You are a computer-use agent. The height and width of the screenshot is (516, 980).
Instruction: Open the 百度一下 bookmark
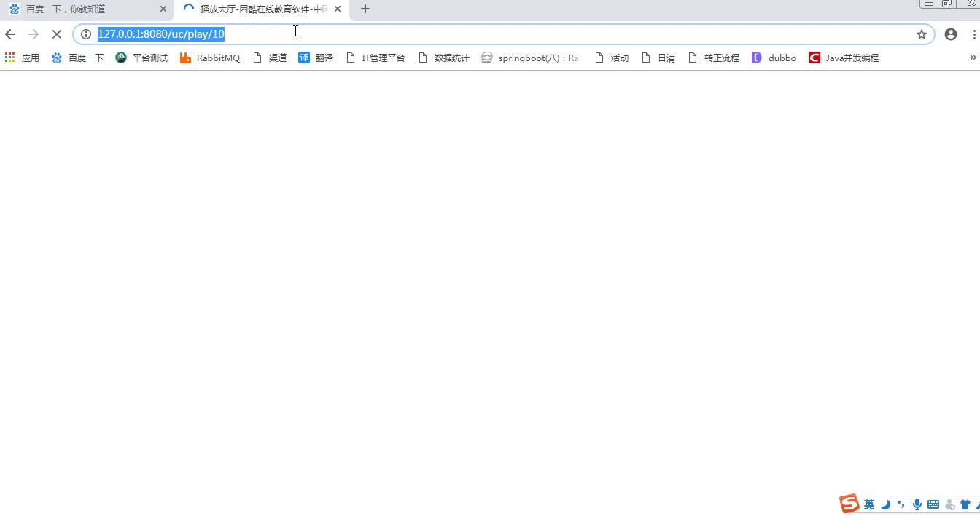[x=78, y=58]
